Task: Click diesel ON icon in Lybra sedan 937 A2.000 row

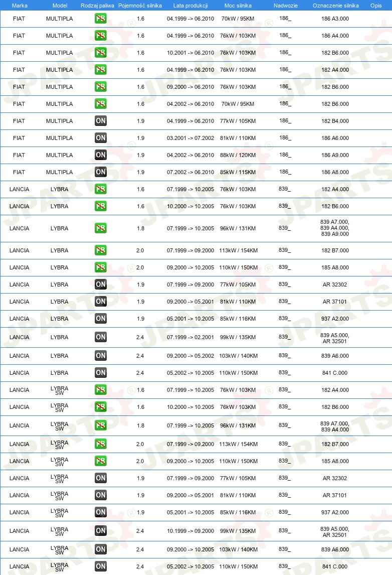Action: click(100, 318)
